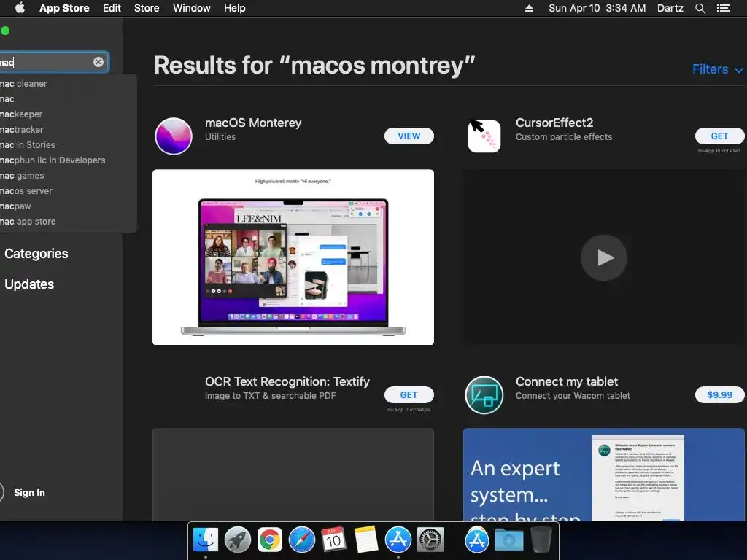Click the date and time in menu bar
The width and height of the screenshot is (747, 560).
[597, 8]
